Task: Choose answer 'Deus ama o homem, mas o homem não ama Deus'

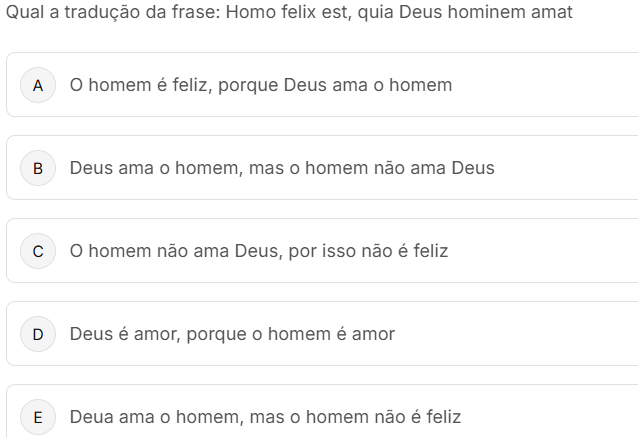Action: click(281, 168)
